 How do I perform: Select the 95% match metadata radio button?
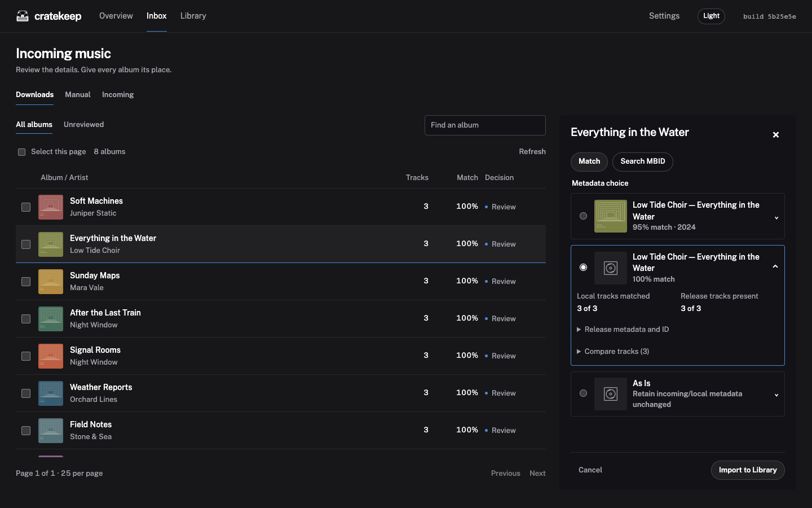point(584,216)
